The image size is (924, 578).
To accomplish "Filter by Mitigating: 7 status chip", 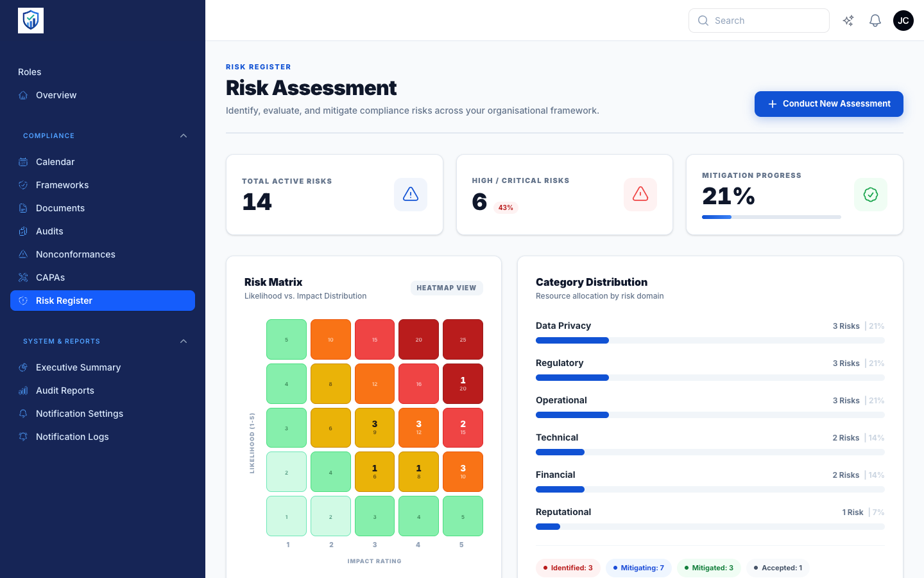I will (x=639, y=568).
